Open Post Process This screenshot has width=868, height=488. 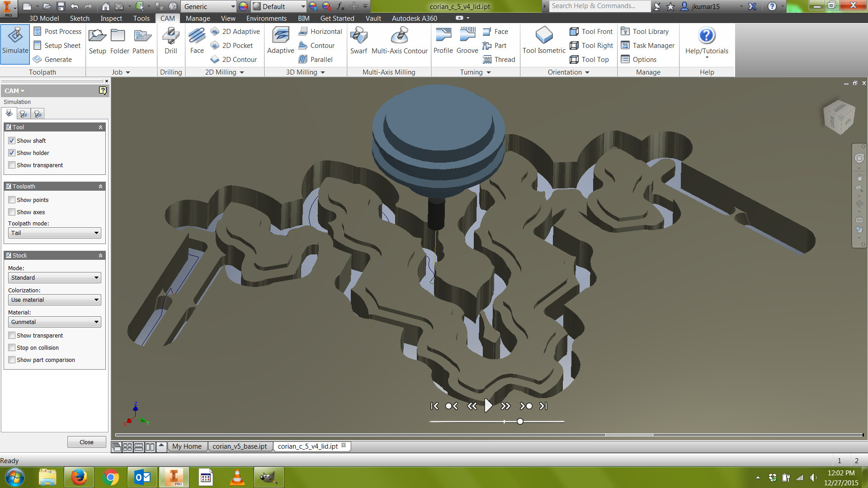(57, 31)
